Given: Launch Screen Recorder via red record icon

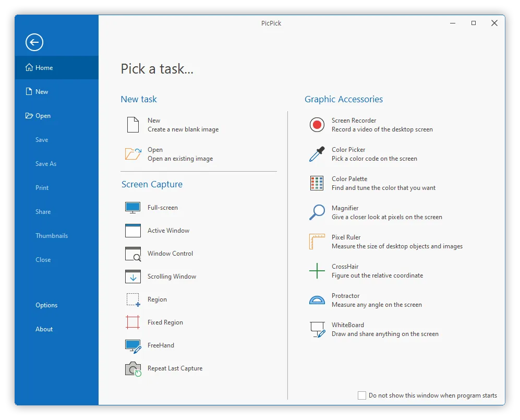Looking at the screenshot, I should 317,125.
